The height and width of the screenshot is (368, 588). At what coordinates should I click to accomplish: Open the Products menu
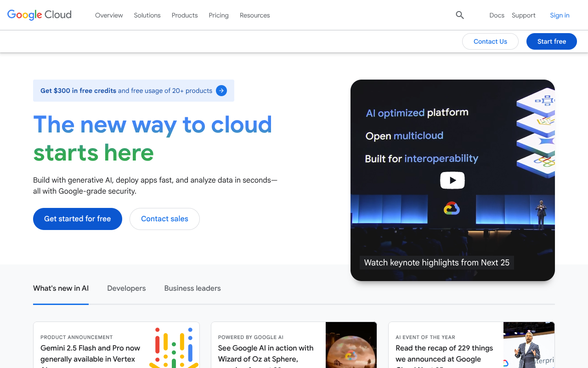[185, 15]
